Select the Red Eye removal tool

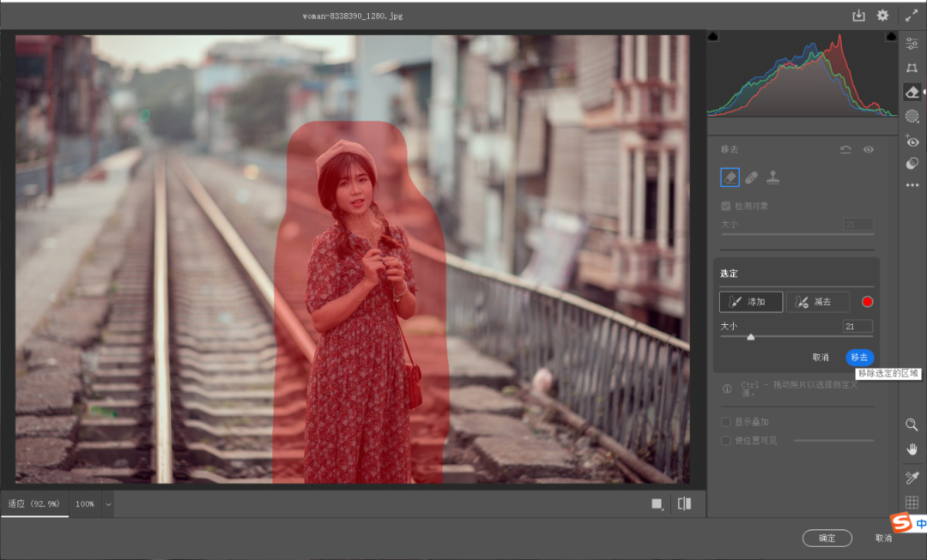912,141
